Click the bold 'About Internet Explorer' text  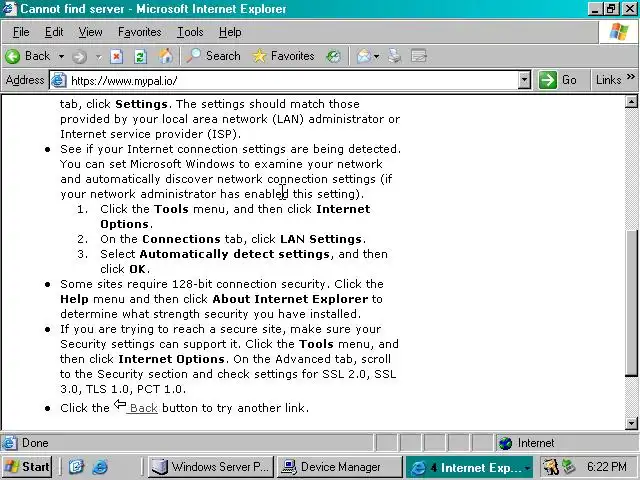[290, 299]
